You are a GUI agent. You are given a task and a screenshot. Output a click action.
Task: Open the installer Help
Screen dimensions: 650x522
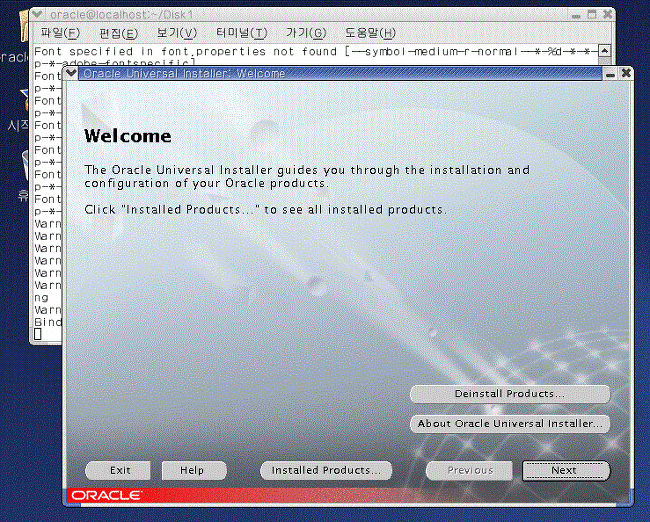194,471
